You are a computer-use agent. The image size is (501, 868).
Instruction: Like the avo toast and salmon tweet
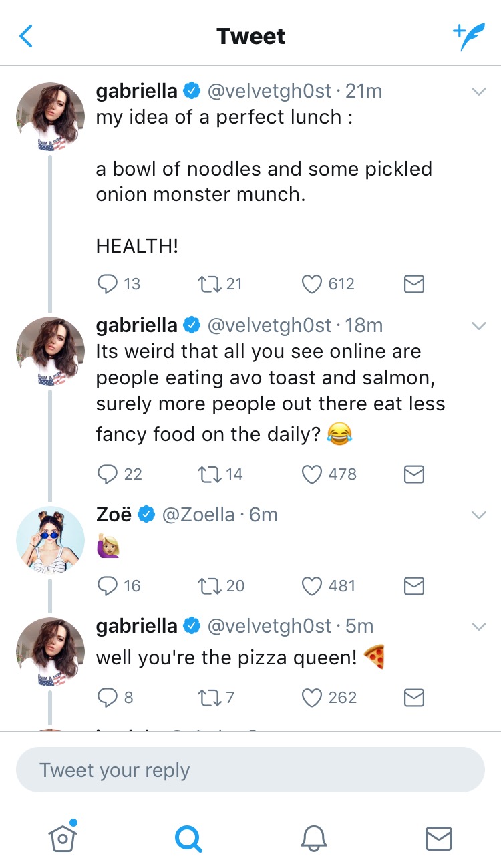point(312,474)
